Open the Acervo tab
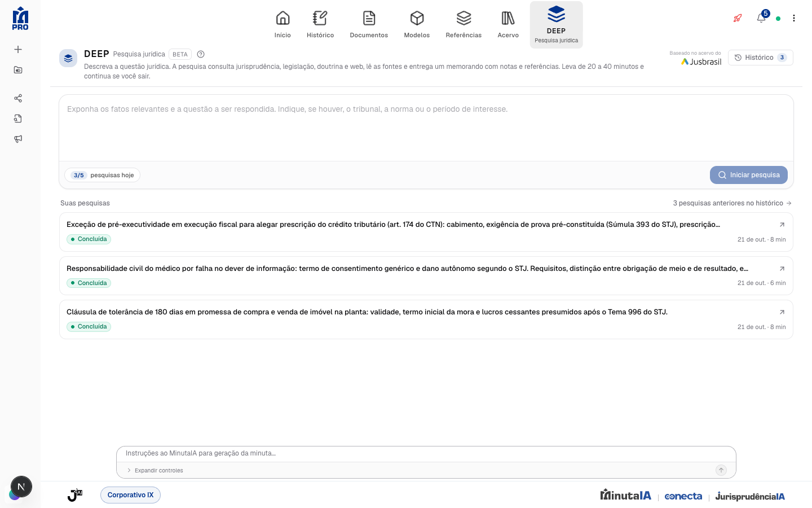This screenshot has width=812, height=508. pyautogui.click(x=508, y=25)
